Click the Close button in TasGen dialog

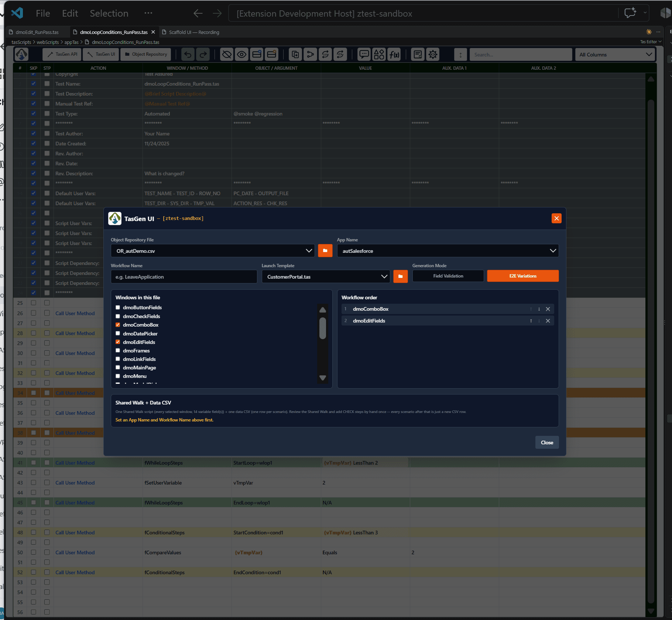(x=547, y=442)
